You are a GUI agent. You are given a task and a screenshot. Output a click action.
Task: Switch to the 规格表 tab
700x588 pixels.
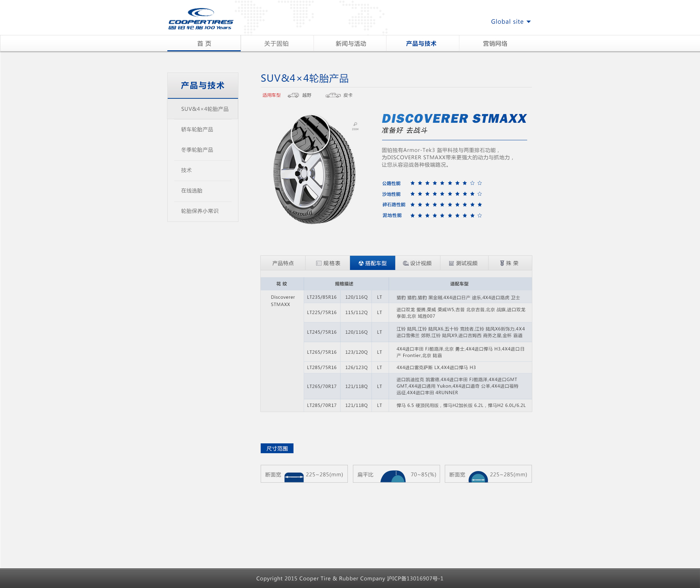(328, 263)
